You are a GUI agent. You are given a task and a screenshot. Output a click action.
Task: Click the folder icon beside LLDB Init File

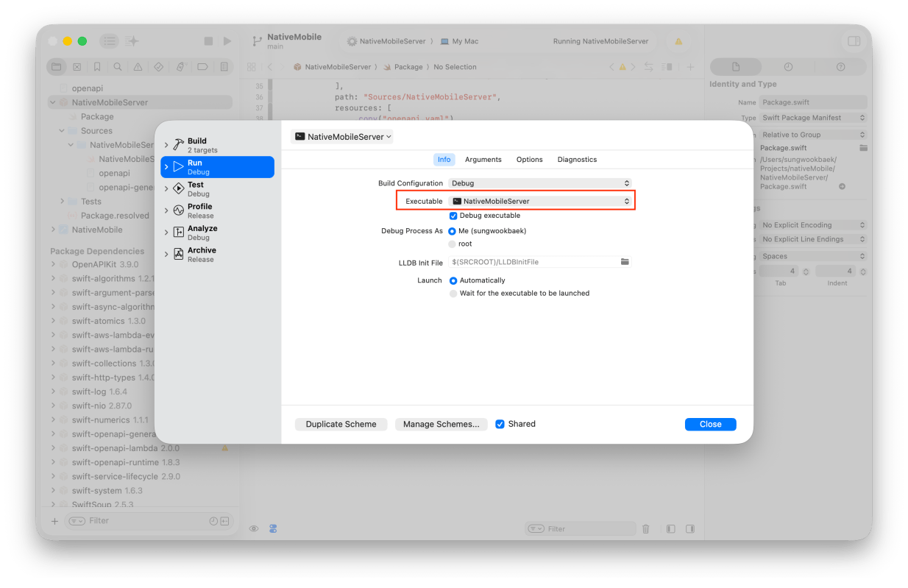(x=625, y=262)
